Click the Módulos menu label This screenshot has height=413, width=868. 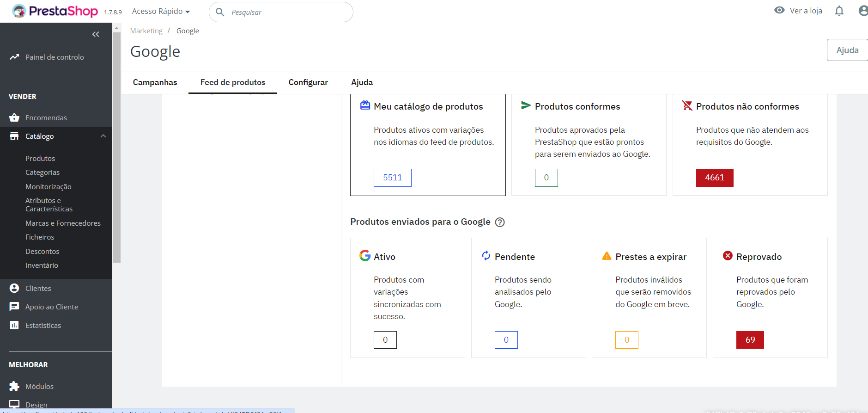[x=39, y=386]
